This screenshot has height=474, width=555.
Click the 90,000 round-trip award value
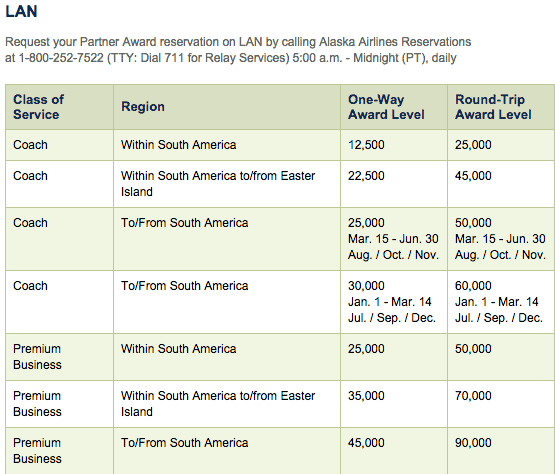tap(473, 443)
